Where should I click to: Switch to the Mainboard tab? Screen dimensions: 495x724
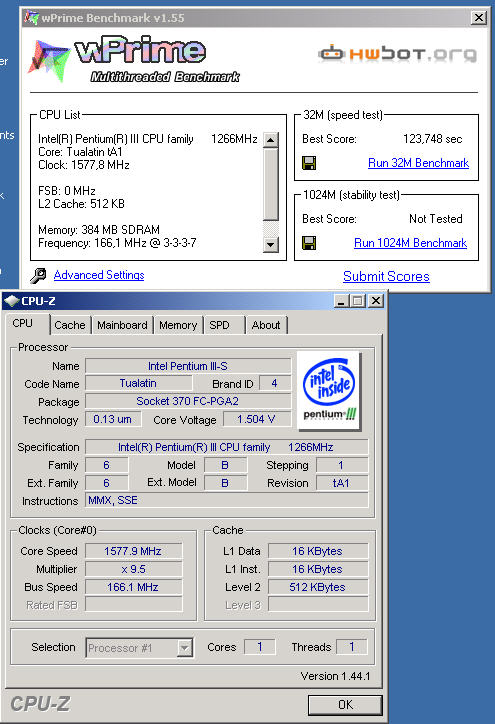click(x=122, y=325)
